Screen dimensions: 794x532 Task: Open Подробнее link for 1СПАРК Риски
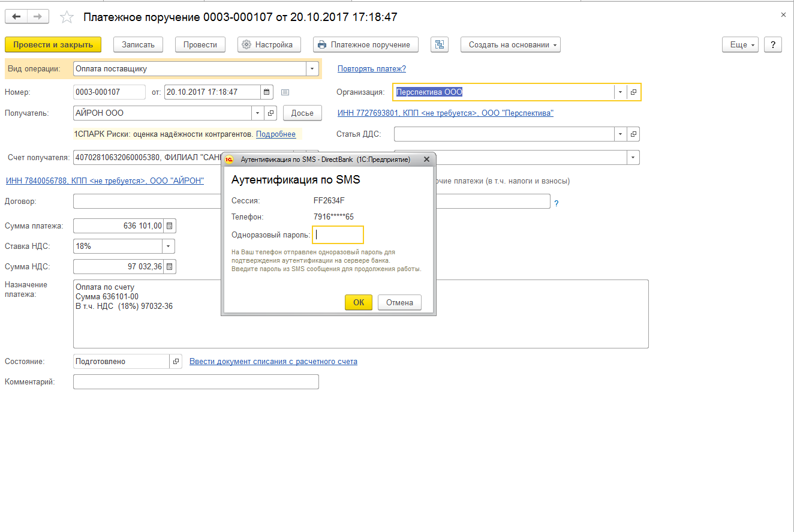click(x=276, y=134)
